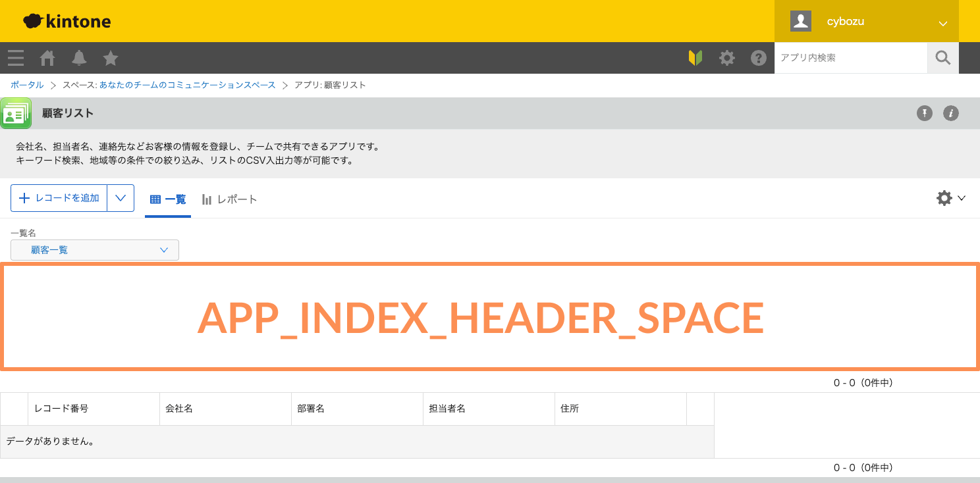Screen dimensions: 980x483
Task: Click the kintone logo
Action: click(x=67, y=21)
